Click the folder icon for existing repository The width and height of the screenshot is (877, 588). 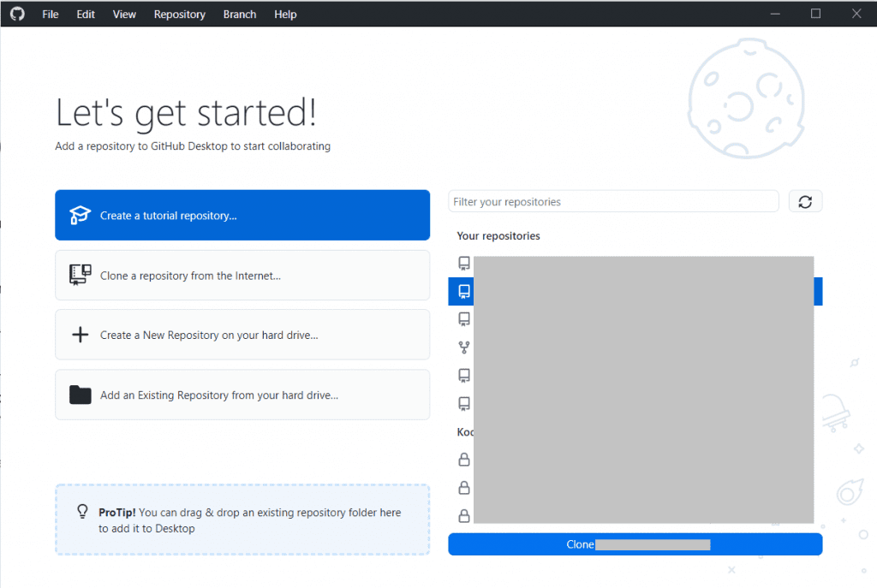coord(80,395)
